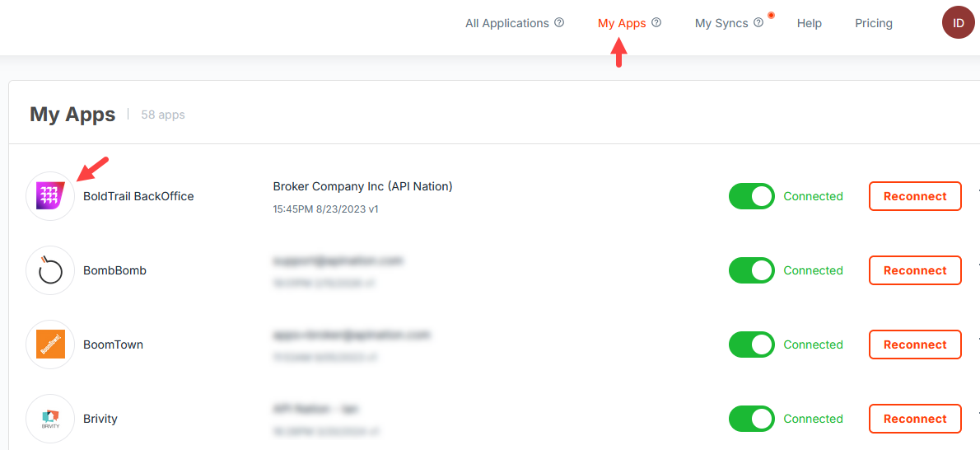Click the BoomTown app name

pyautogui.click(x=113, y=345)
